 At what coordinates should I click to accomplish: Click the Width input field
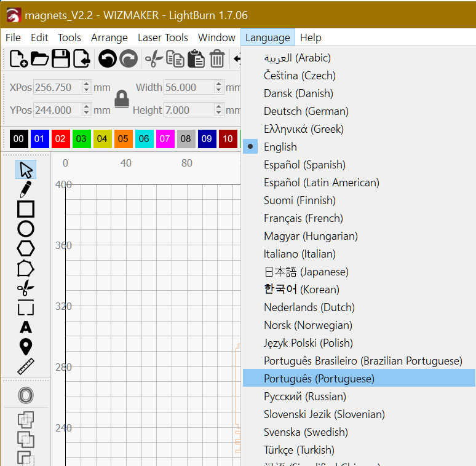194,87
